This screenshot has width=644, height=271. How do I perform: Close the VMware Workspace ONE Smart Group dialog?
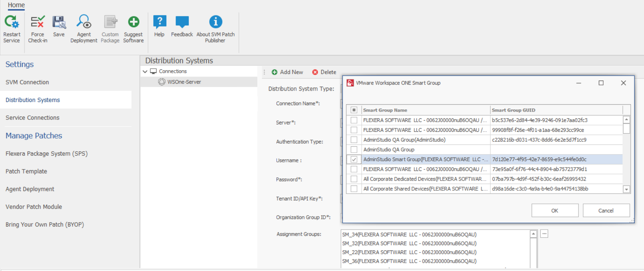623,83
